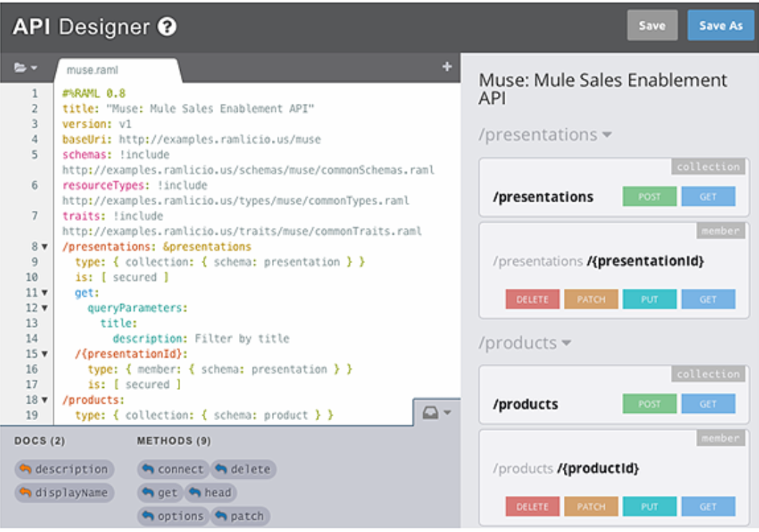Insert the patch method shelf item
Viewport: 759px width, 532px height.
point(240,516)
